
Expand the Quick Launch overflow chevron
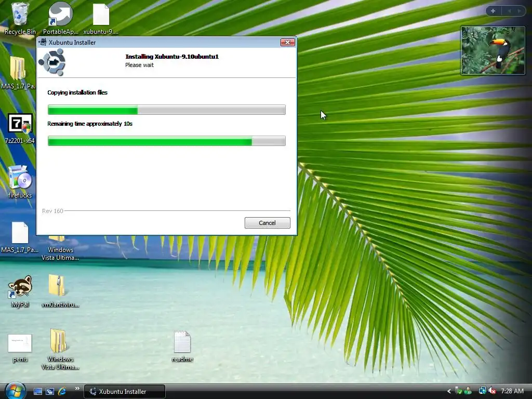pos(77,389)
